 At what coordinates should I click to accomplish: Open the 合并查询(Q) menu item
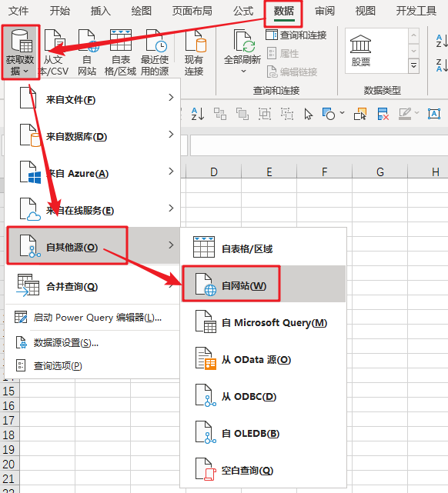[x=93, y=285]
